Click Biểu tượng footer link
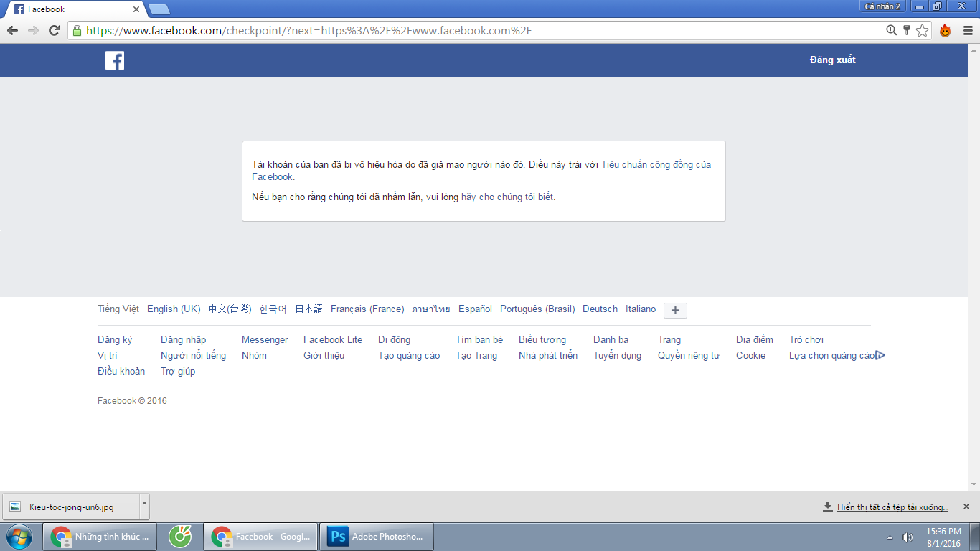 [x=542, y=340]
